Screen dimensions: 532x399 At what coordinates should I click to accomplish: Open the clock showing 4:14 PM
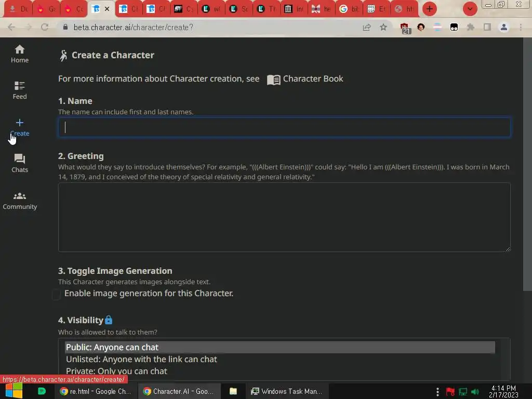[x=503, y=392]
